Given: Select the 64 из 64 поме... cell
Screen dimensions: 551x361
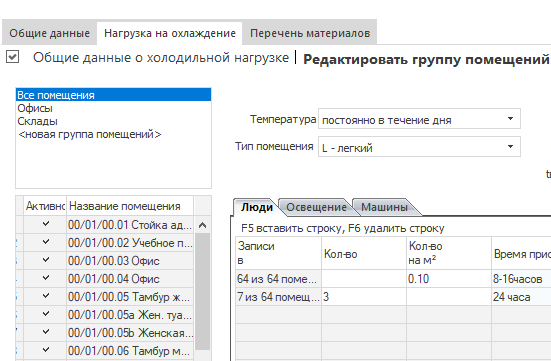Looking at the screenshot, I should tap(278, 279).
